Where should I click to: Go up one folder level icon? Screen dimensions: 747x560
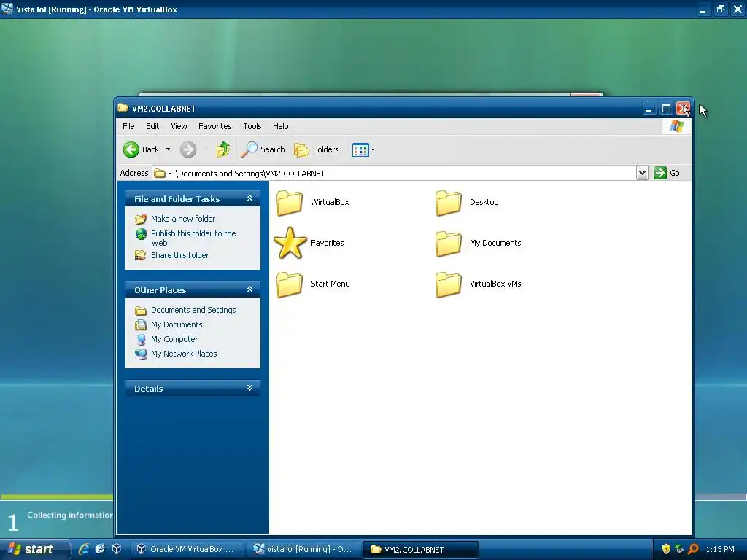[223, 149]
